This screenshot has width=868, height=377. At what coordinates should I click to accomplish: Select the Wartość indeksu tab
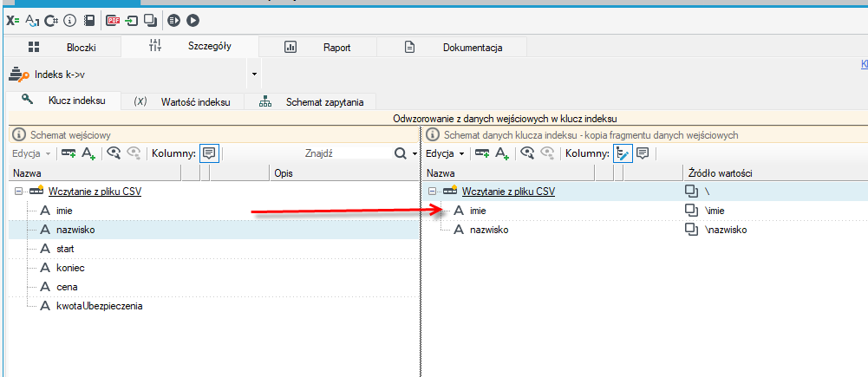(x=183, y=102)
